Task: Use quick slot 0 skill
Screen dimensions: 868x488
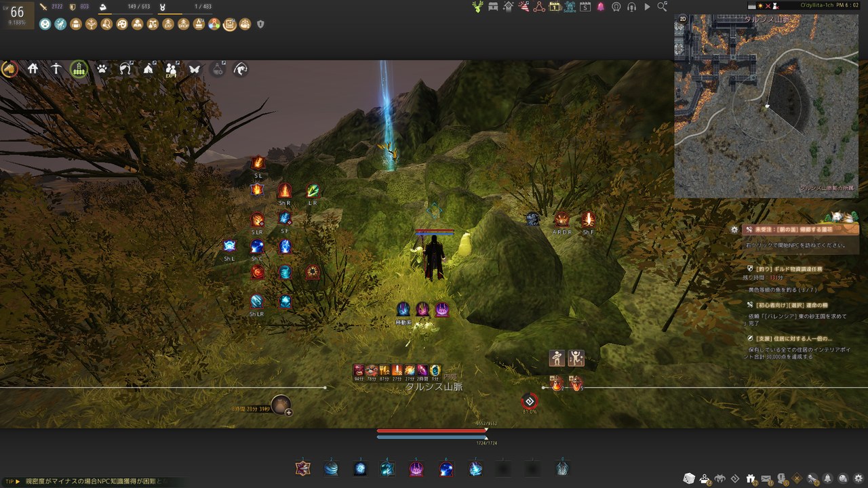Action: pyautogui.click(x=562, y=468)
